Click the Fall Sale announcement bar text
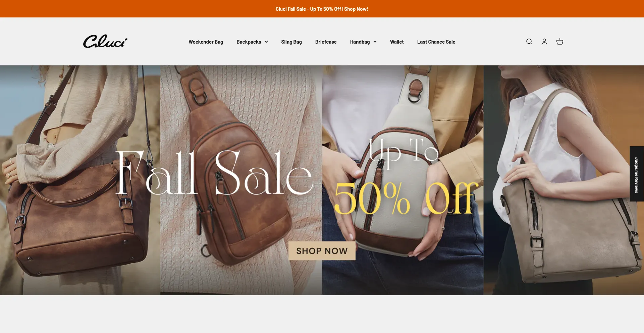Image resolution: width=644 pixels, height=333 pixels. point(322,9)
